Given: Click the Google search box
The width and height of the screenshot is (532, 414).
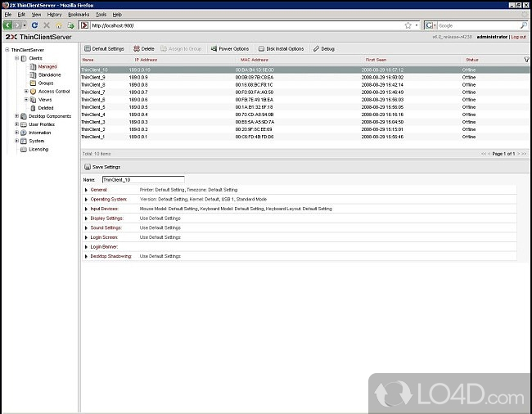Looking at the screenshot, I should (479, 25).
